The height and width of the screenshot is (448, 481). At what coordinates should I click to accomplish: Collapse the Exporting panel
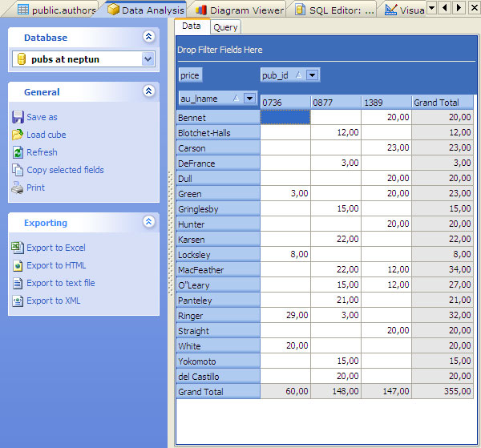click(149, 221)
